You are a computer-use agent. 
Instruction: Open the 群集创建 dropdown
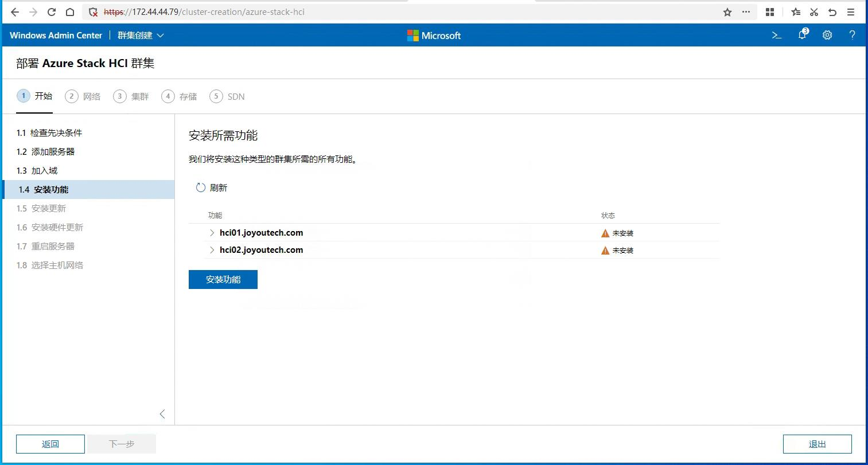141,36
